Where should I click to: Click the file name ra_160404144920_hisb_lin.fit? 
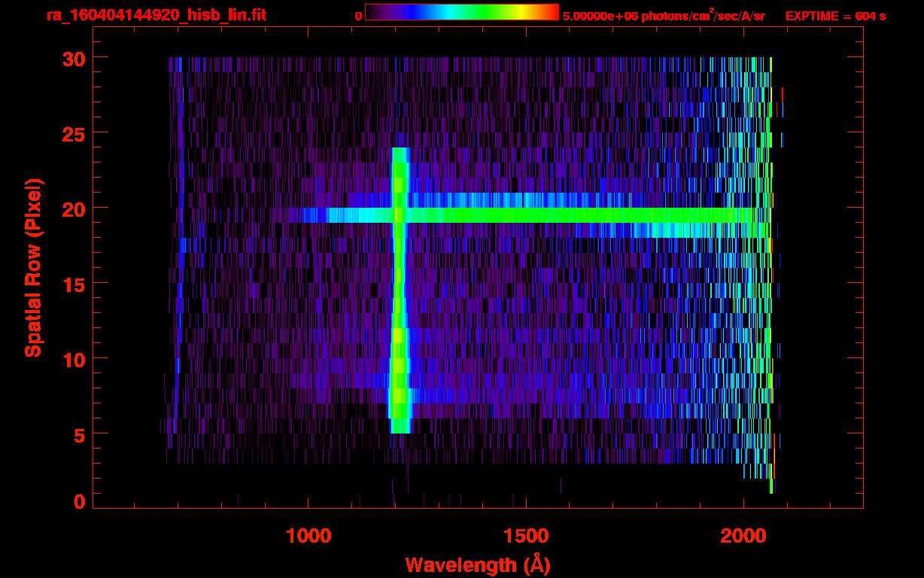click(156, 14)
